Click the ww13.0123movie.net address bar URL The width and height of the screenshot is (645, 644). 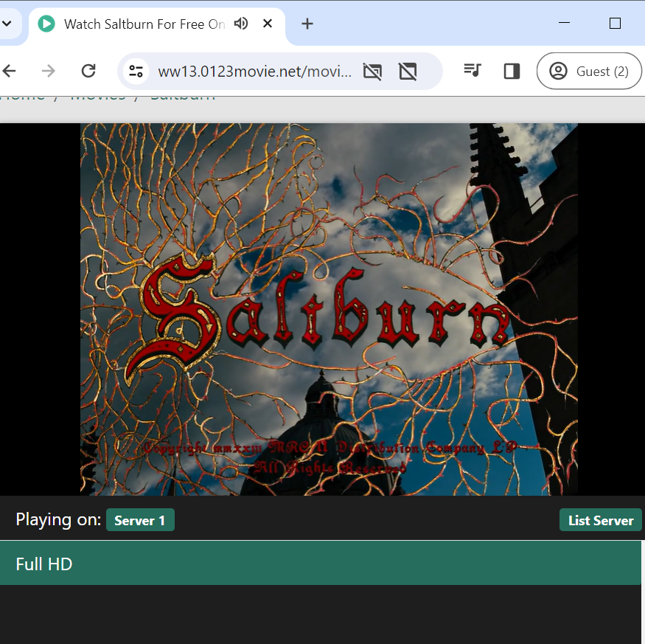coord(254,72)
